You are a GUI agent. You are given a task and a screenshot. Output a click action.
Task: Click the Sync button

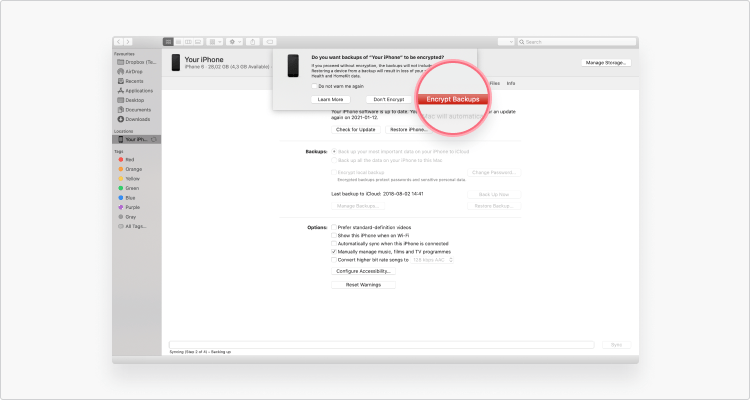(x=617, y=345)
